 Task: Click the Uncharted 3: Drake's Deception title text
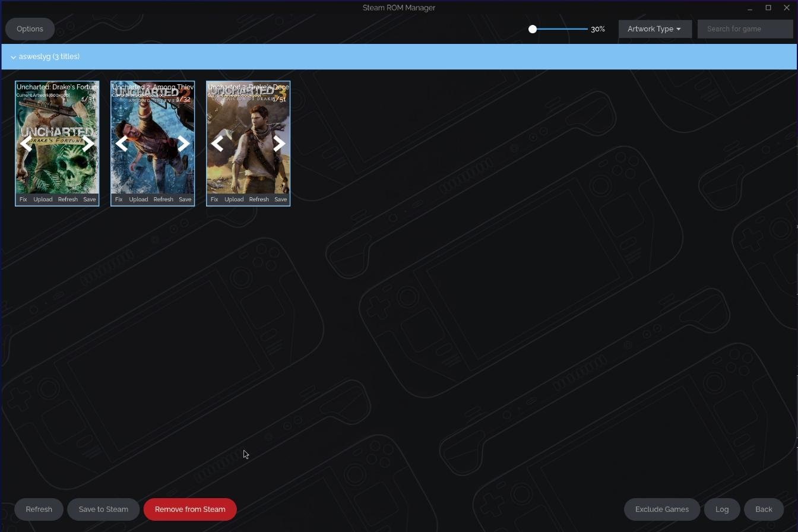249,87
